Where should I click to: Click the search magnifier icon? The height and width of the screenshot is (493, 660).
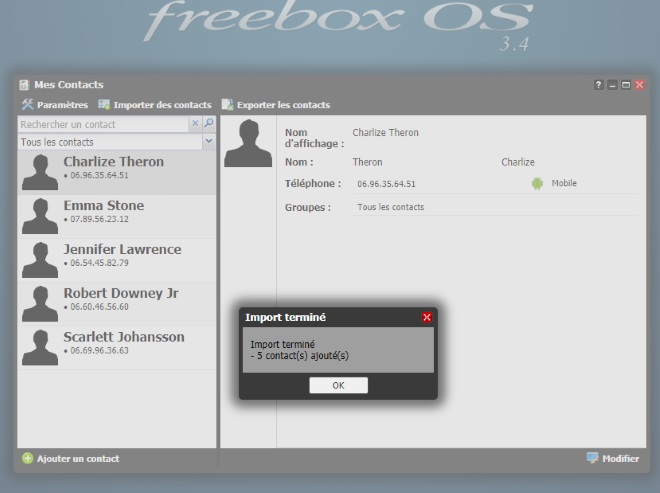209,124
